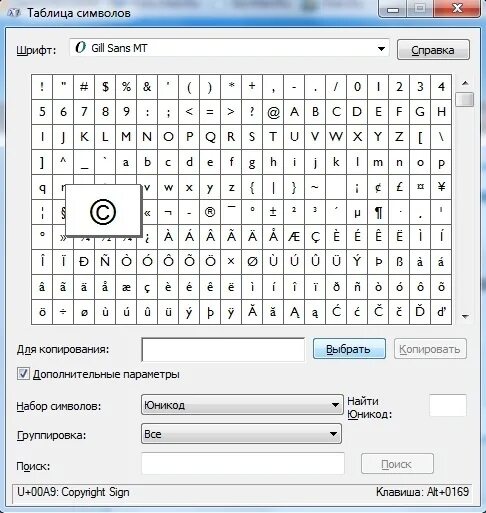The image size is (486, 513).
Task: Expand the Набор символов dropdown
Action: click(x=242, y=405)
